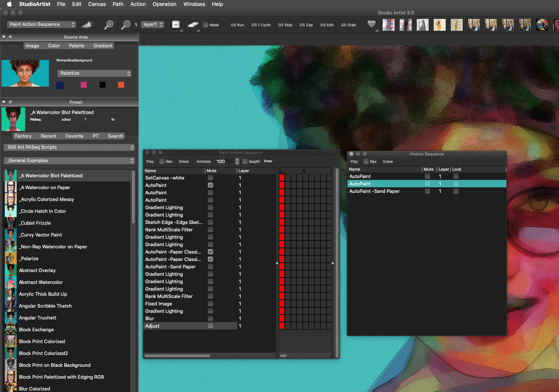Click the Animate frame count stepper arrows

[237, 161]
